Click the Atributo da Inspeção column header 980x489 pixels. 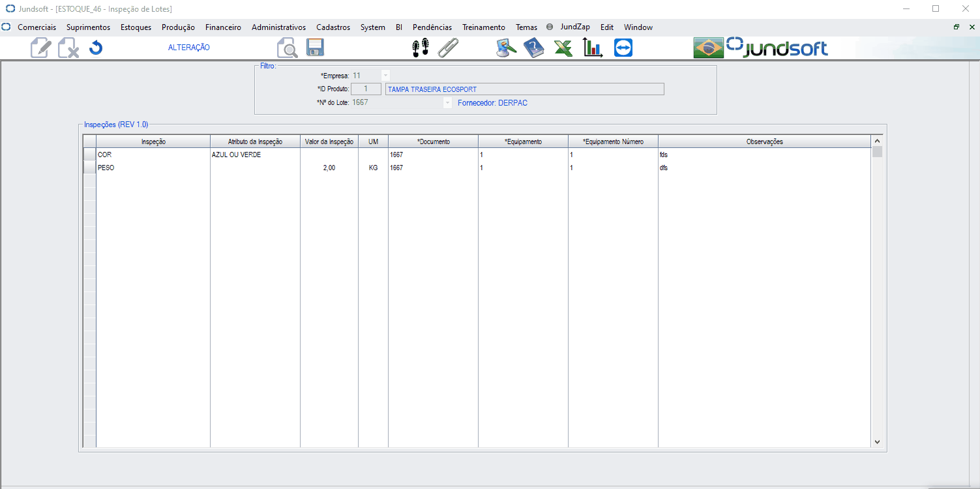point(255,141)
